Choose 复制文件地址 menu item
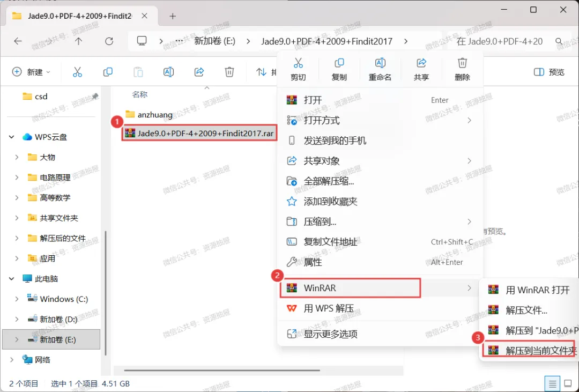Image resolution: width=579 pixels, height=392 pixels. pos(380,242)
